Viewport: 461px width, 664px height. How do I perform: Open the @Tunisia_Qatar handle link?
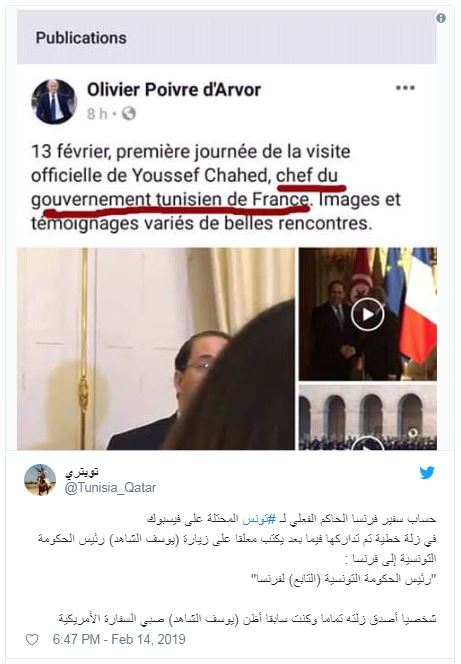pyautogui.click(x=110, y=487)
